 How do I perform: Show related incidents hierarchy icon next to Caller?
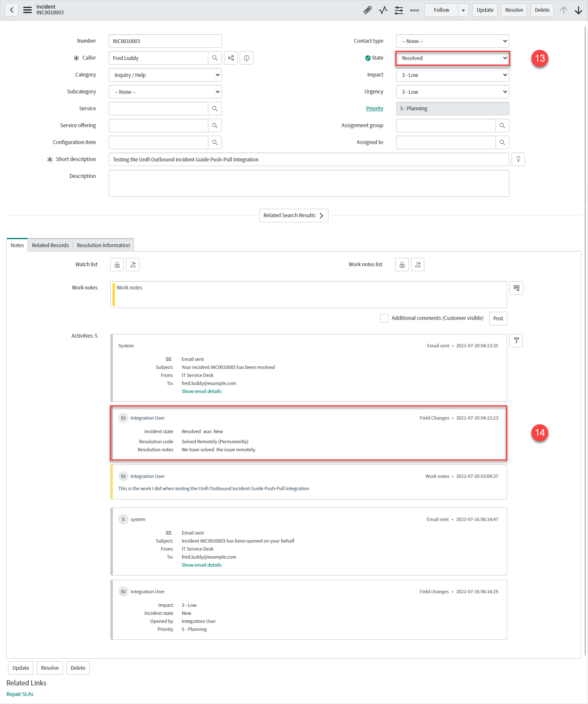[x=231, y=58]
